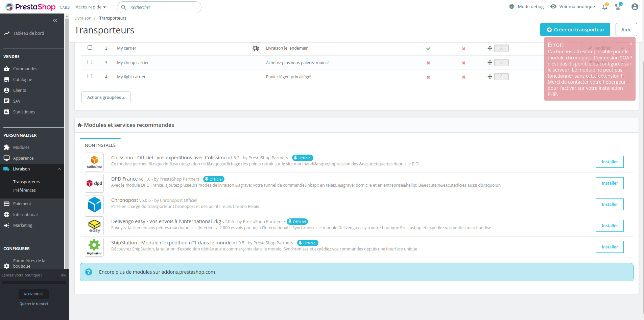Click the Delivengo easy module logo

point(94,226)
